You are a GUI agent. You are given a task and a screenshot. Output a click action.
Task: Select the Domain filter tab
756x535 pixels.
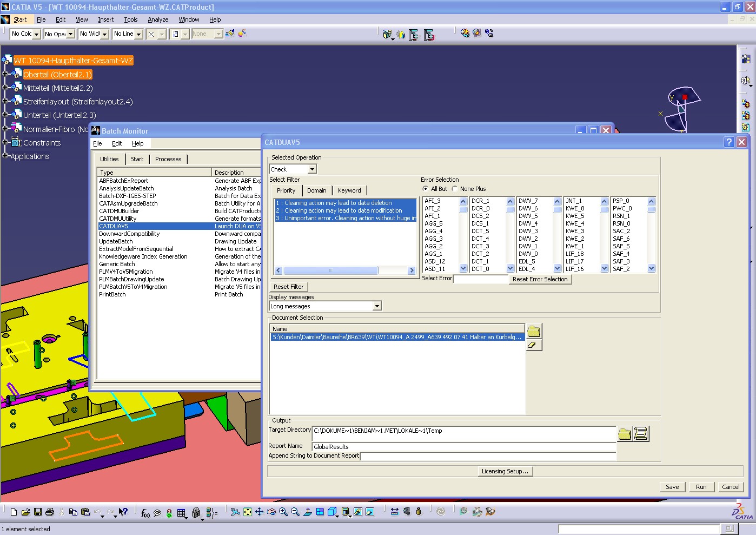coord(316,190)
